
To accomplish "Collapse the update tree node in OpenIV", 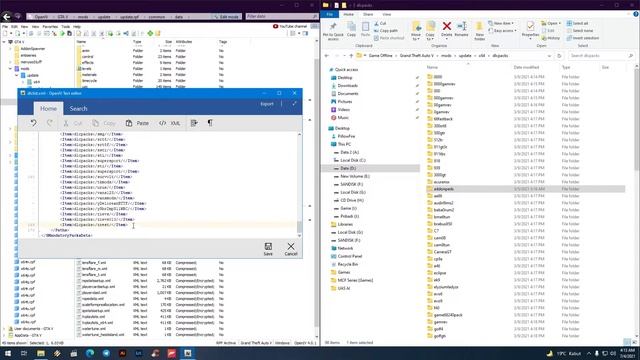I will (x=17, y=75).
